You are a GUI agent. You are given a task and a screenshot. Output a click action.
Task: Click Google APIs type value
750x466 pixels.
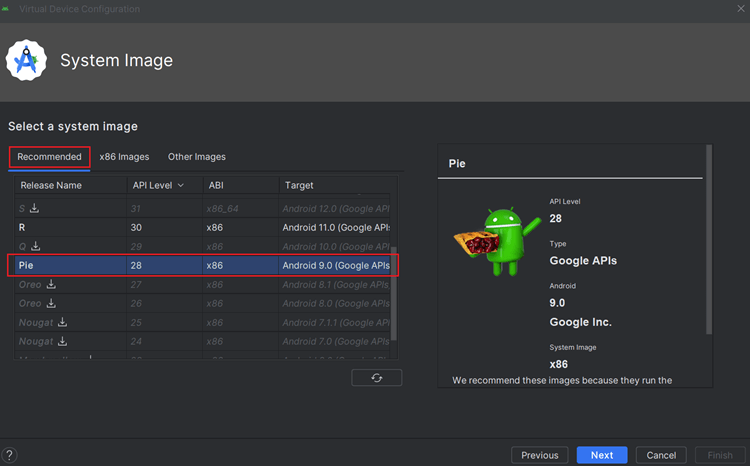(583, 261)
